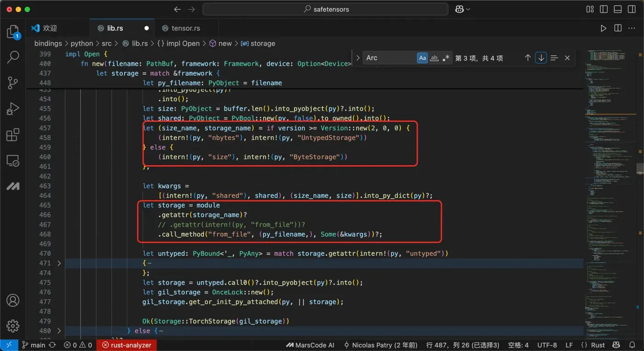644x351 pixels.
Task: Click the Copilot status icon in status bar
Action: coord(616,345)
